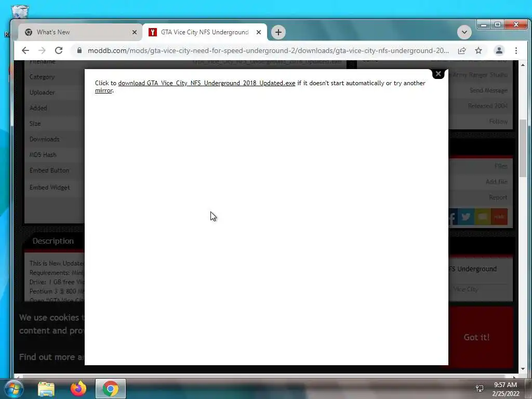This screenshot has width=532, height=399.
Task: Click the scrollbar up arrow
Action: click(523, 65)
